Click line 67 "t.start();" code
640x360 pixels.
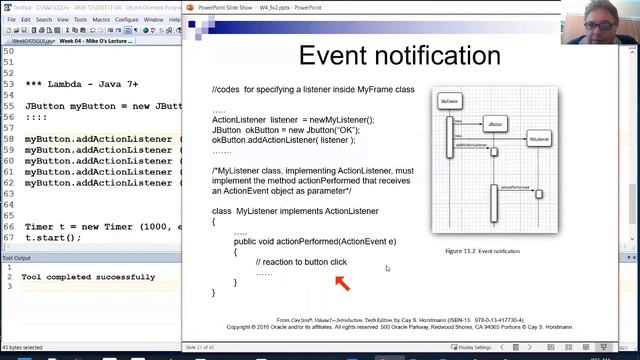pos(53,238)
